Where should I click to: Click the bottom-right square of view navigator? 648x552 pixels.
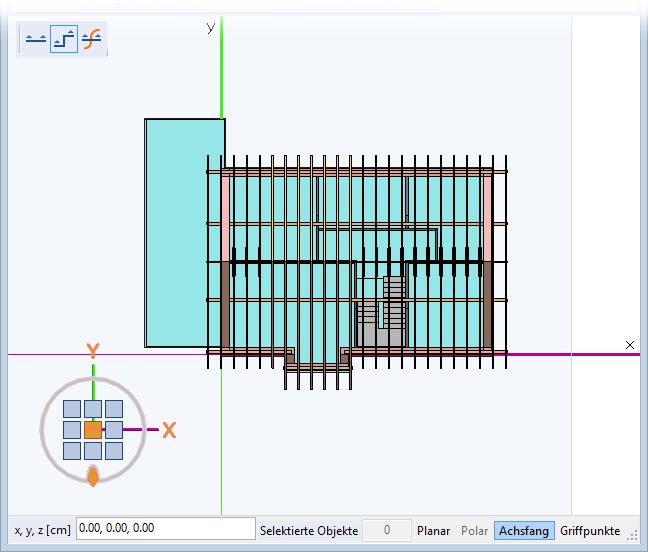pos(114,451)
